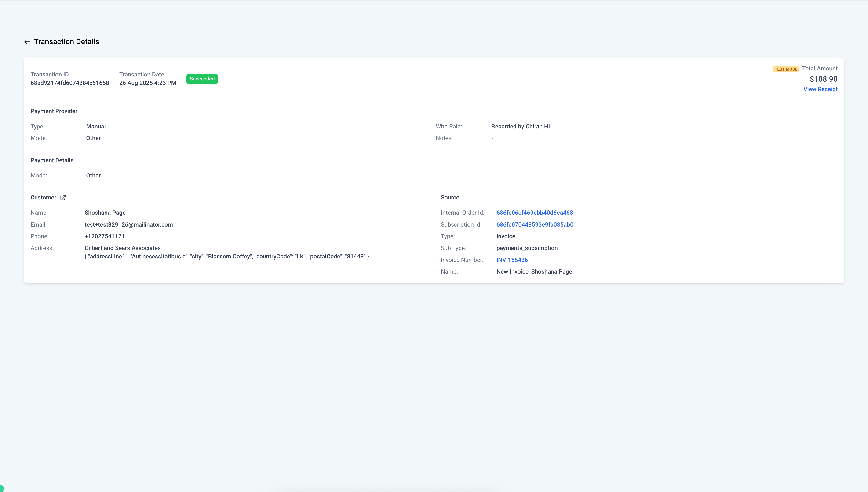Open Subscription Id 686fc070443593e9fa085ab0 link

534,224
